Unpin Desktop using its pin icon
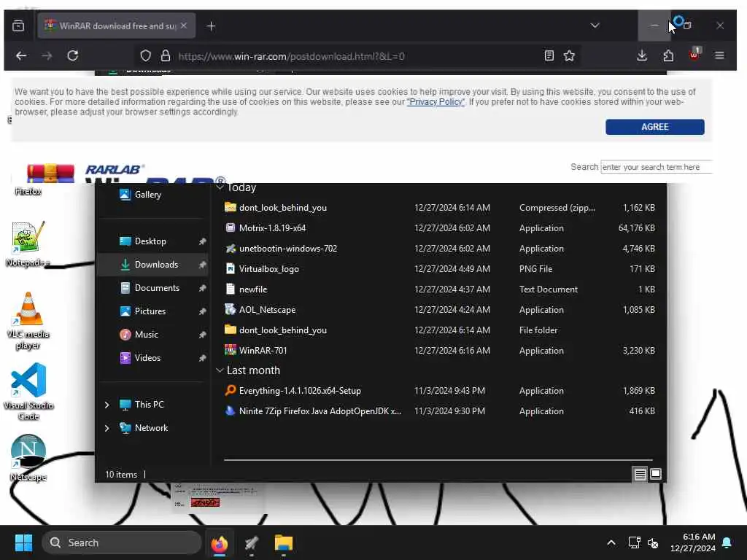Screen dimensions: 747x560 click(202, 241)
